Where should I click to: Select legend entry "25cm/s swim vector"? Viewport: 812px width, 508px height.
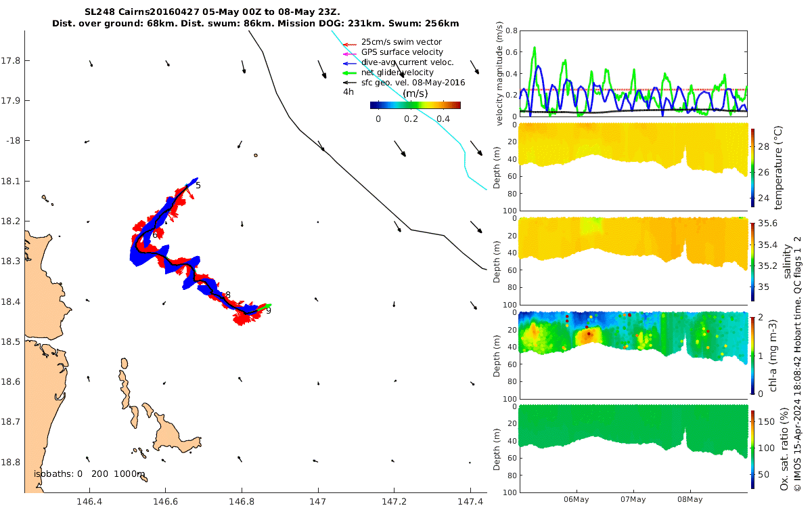click(x=401, y=42)
